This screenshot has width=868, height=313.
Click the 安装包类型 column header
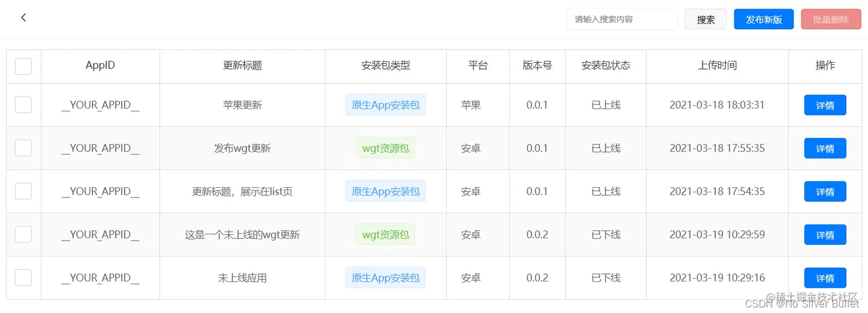[386, 65]
